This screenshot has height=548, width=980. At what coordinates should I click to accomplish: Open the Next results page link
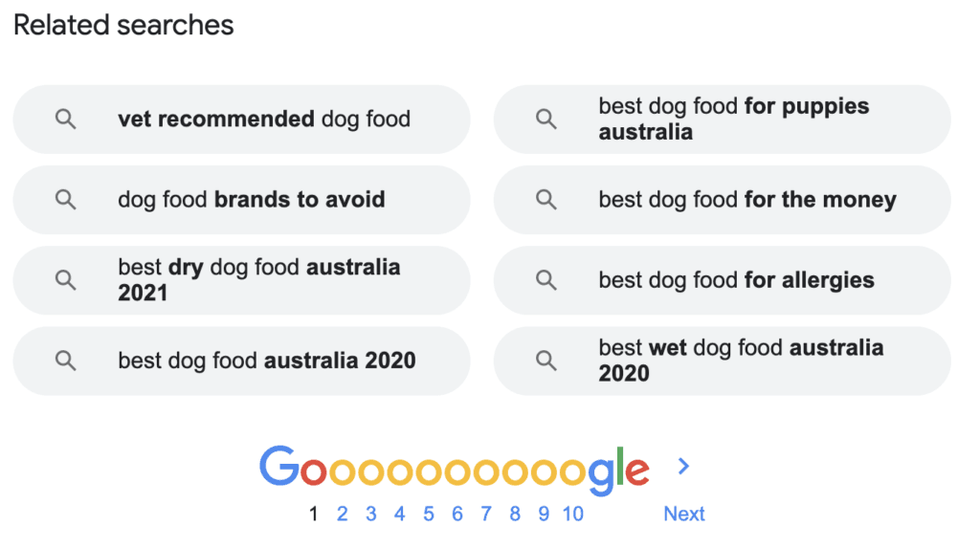683,514
